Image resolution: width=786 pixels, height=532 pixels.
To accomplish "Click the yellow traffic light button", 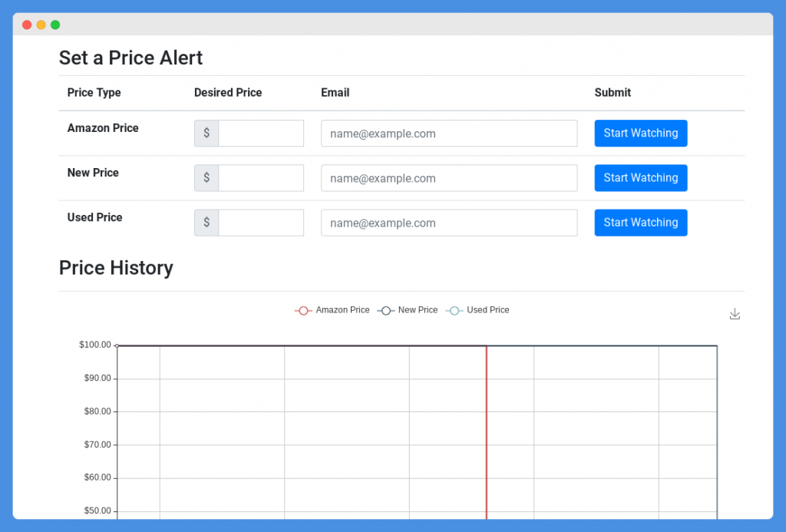I will 41,25.
